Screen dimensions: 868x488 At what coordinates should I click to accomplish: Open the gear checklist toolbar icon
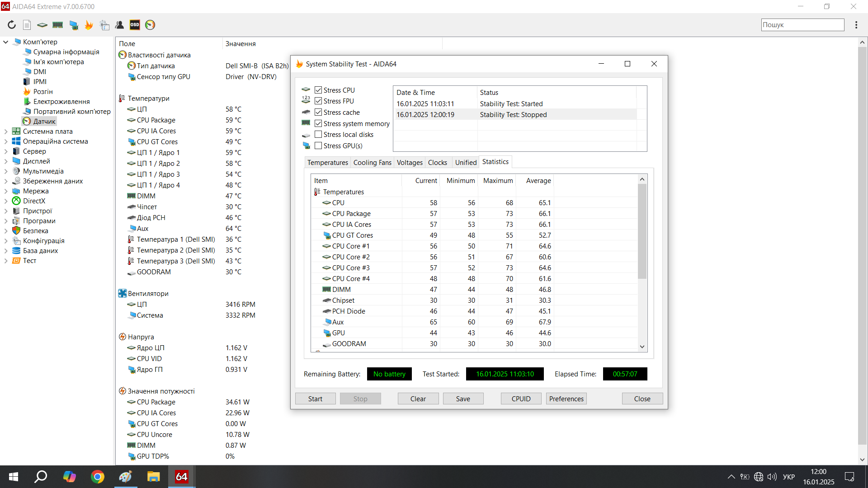pos(104,25)
